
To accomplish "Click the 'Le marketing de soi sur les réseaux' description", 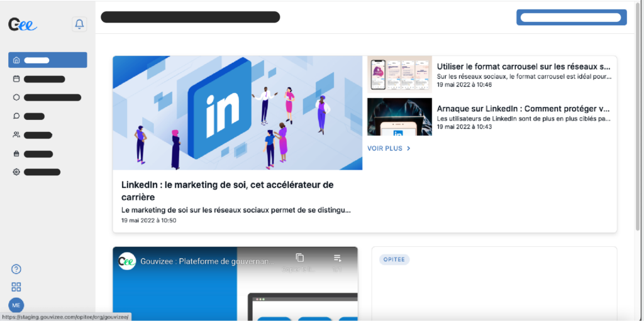I will (x=236, y=210).
